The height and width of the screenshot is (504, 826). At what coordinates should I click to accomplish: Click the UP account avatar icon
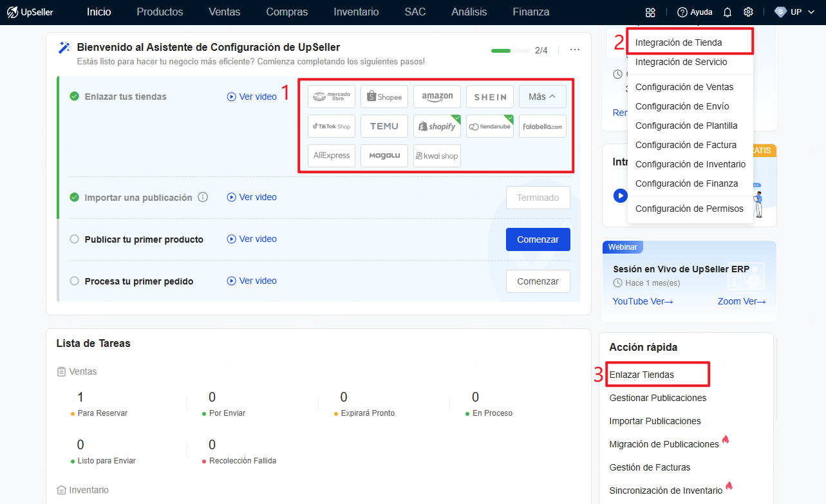point(780,12)
